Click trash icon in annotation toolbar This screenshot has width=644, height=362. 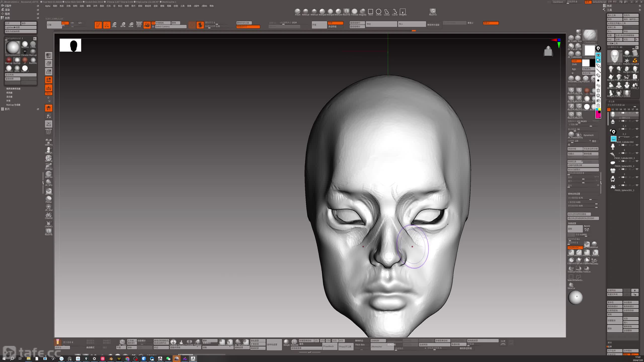[598, 90]
